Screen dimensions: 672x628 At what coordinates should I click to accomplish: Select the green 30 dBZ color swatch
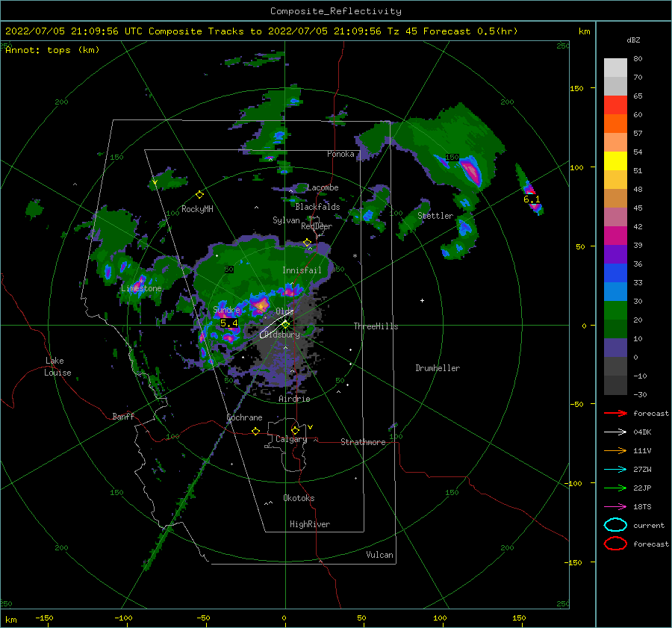[x=615, y=311]
